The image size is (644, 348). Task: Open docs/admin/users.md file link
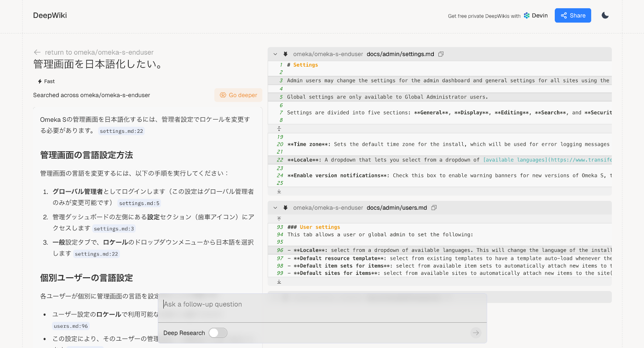point(397,208)
